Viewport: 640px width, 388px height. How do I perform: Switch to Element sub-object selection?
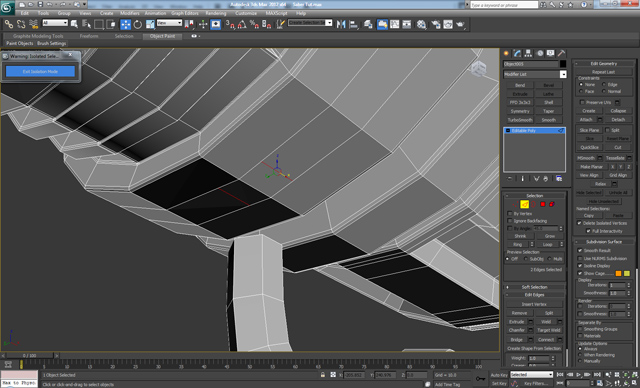552,204
